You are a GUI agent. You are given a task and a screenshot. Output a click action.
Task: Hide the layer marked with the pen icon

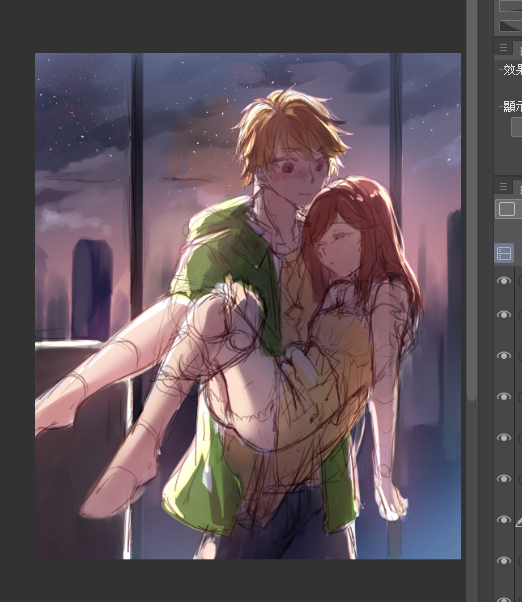pyautogui.click(x=504, y=519)
